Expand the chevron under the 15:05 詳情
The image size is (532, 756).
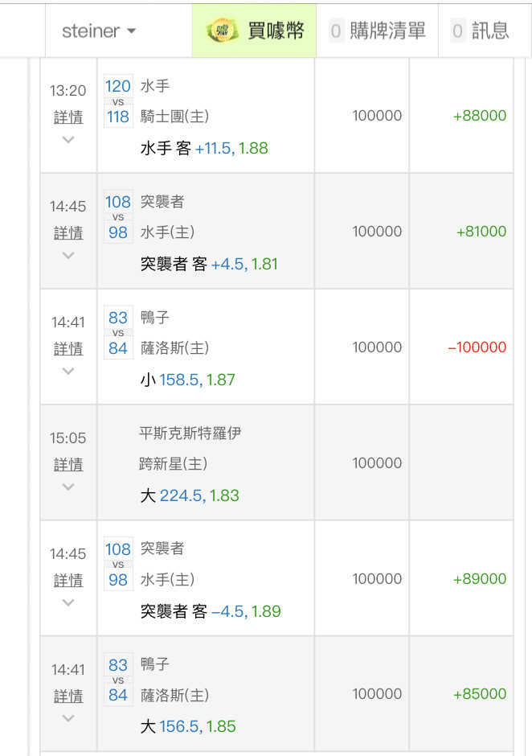[68, 487]
